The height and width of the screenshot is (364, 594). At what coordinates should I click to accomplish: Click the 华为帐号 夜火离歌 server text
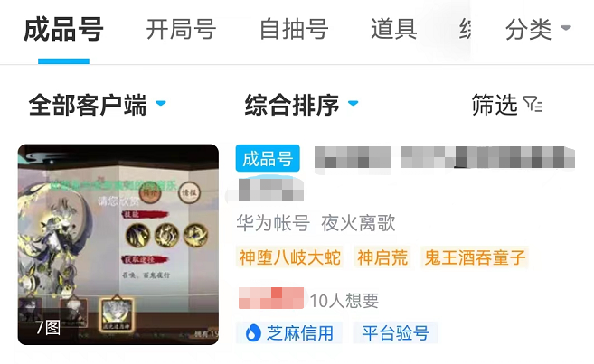tap(316, 223)
